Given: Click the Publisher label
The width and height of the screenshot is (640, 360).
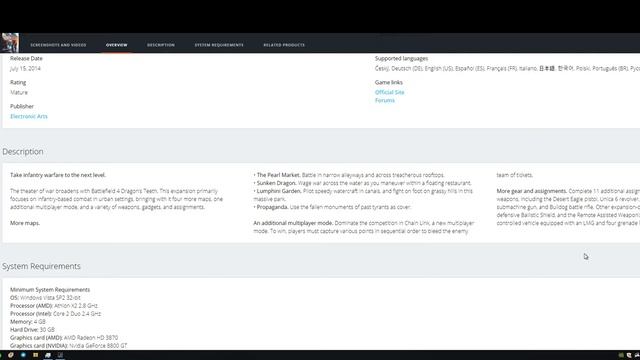Looking at the screenshot, I should tap(22, 107).
